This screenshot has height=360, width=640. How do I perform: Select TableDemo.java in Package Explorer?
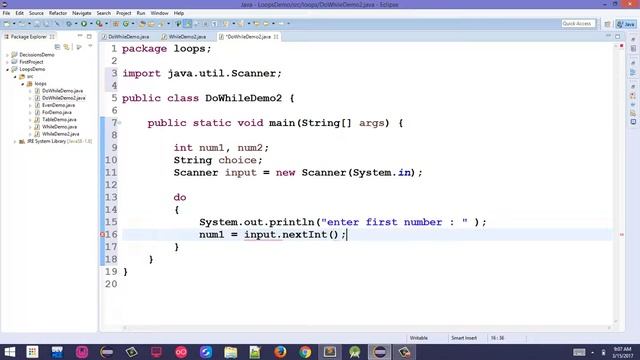(x=59, y=120)
